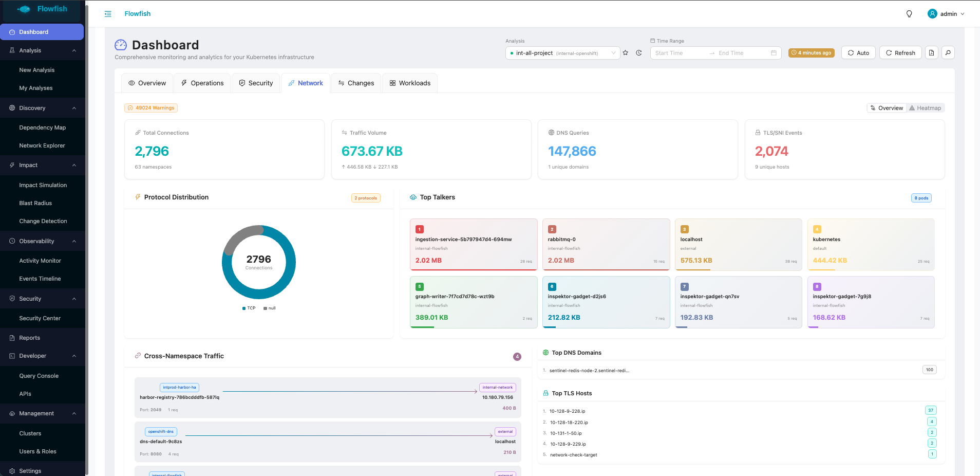The width and height of the screenshot is (980, 476).
Task: Click the DNS Queries globe icon
Action: tap(551, 133)
